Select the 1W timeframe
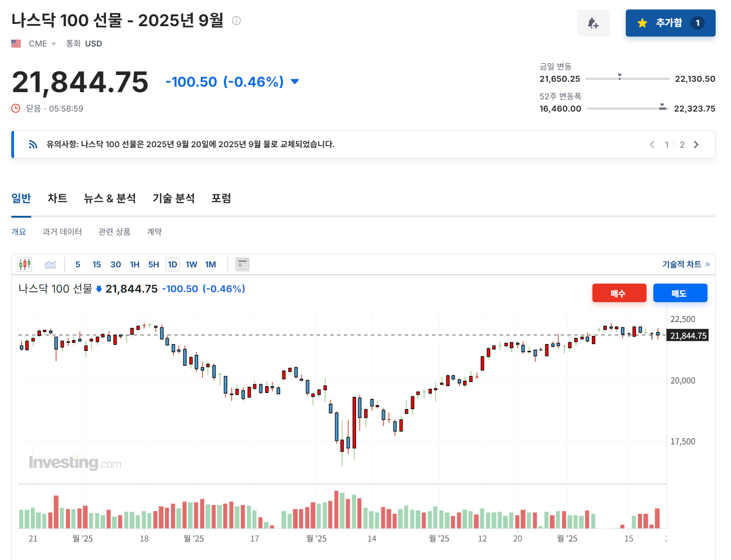The height and width of the screenshot is (560, 731). (191, 264)
